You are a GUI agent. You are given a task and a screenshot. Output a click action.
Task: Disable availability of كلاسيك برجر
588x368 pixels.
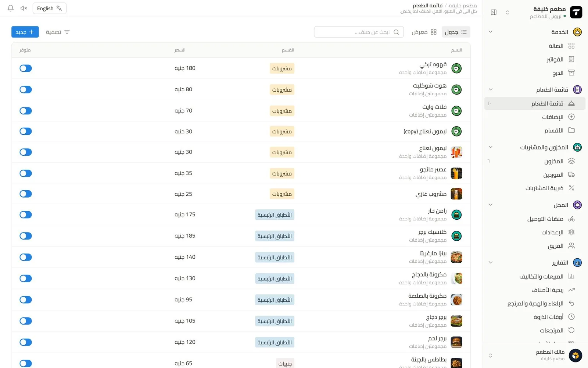pyautogui.click(x=26, y=236)
